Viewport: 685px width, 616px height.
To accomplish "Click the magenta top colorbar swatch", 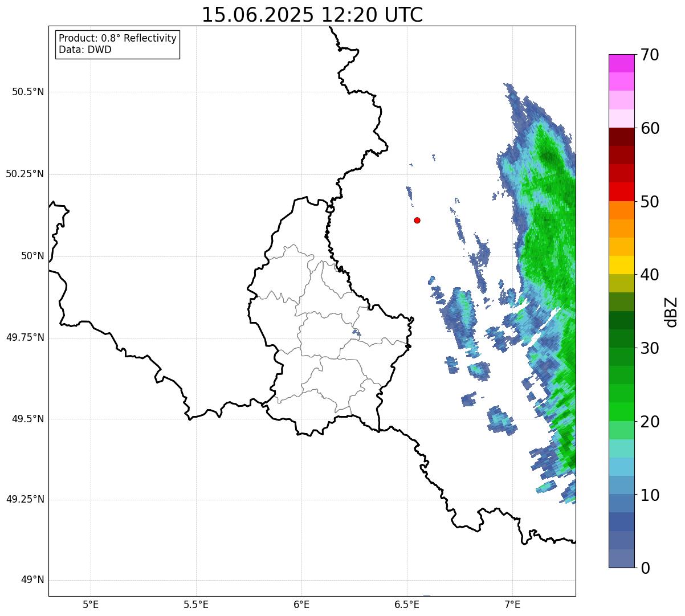I will coord(621,63).
